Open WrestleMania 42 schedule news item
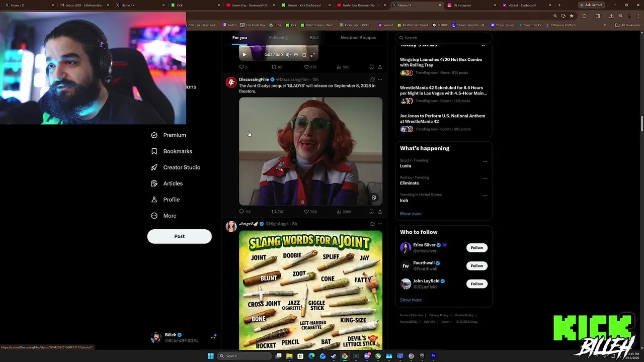 443,94
